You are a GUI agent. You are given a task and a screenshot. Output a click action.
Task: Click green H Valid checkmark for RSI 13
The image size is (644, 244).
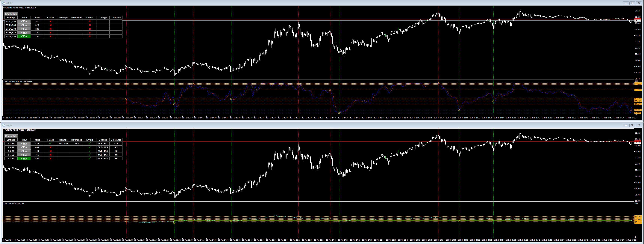51,144
